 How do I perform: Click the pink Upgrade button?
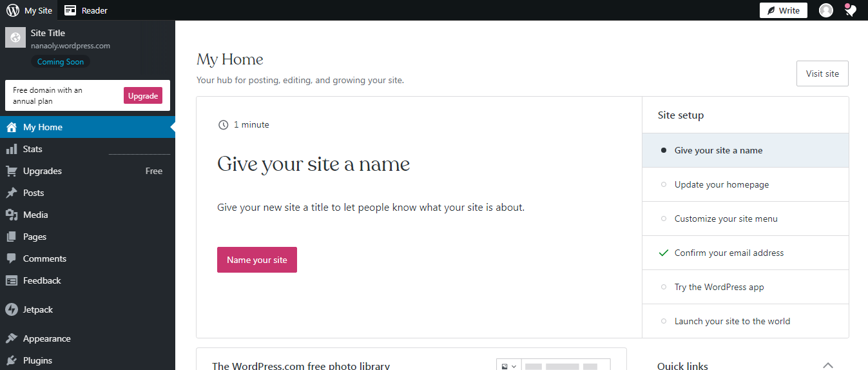click(142, 95)
